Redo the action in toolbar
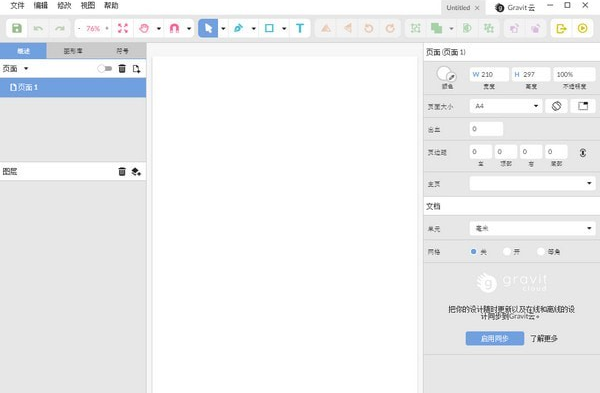 coord(60,28)
